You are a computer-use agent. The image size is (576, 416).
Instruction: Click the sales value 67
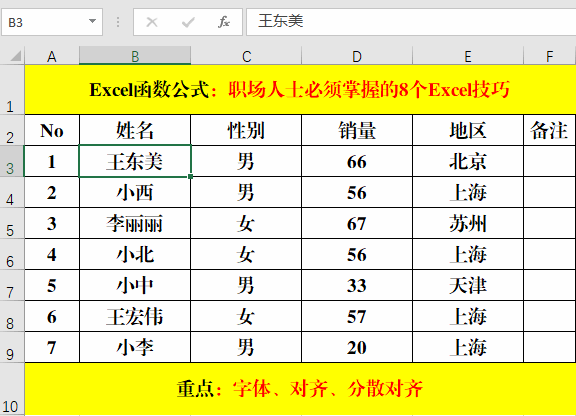point(357,223)
